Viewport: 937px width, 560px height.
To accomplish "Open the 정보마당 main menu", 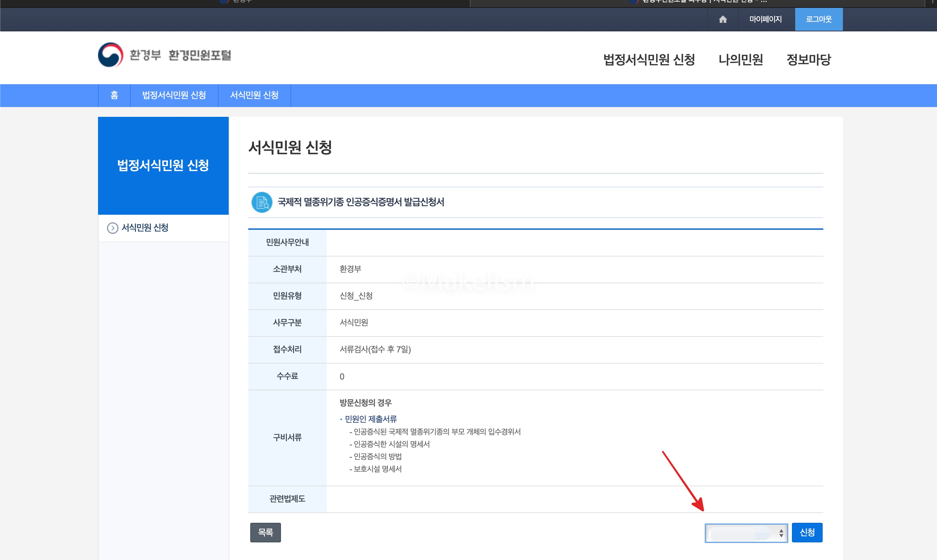I will (808, 60).
